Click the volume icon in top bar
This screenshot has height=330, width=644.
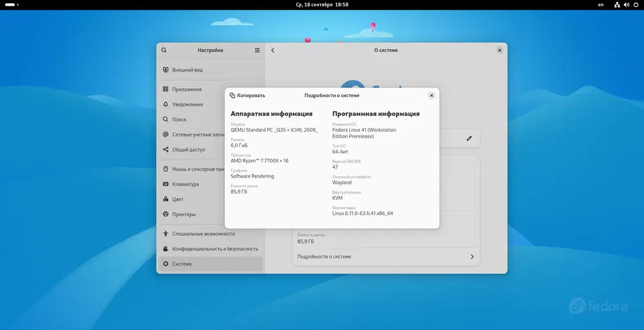pos(627,5)
